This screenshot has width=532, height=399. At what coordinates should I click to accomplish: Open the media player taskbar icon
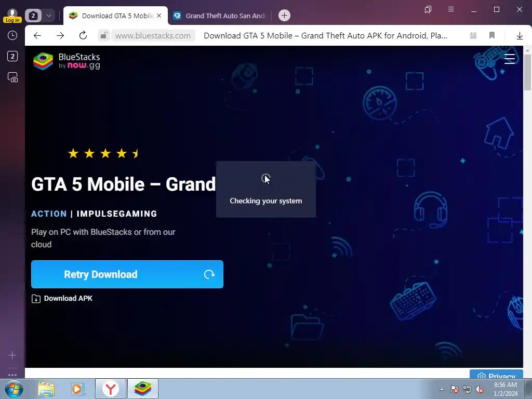click(77, 389)
